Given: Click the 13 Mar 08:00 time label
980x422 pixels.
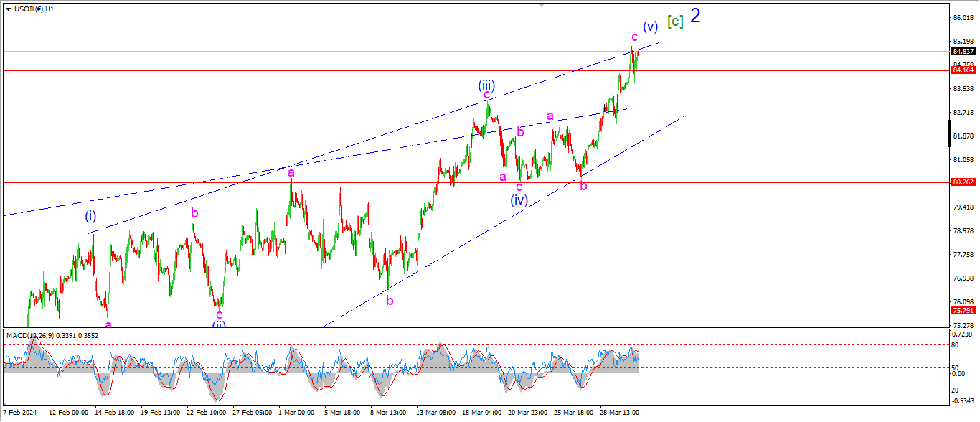Looking at the screenshot, I should pyautogui.click(x=437, y=413).
